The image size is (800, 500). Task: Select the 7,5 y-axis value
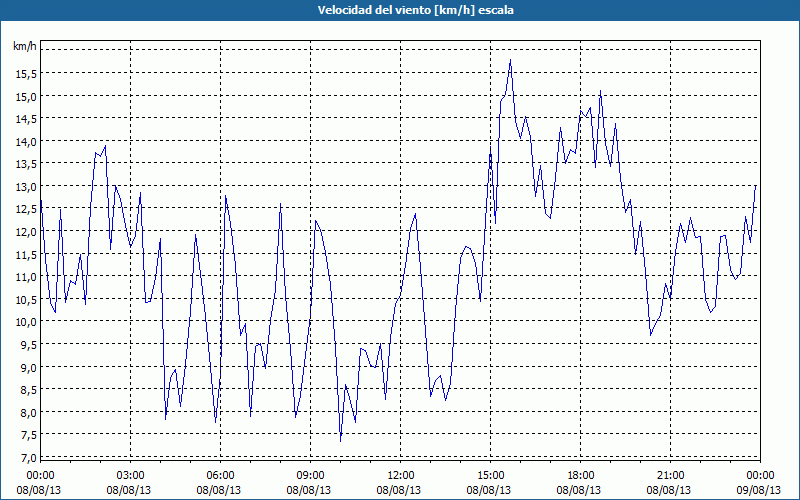pyautogui.click(x=28, y=435)
